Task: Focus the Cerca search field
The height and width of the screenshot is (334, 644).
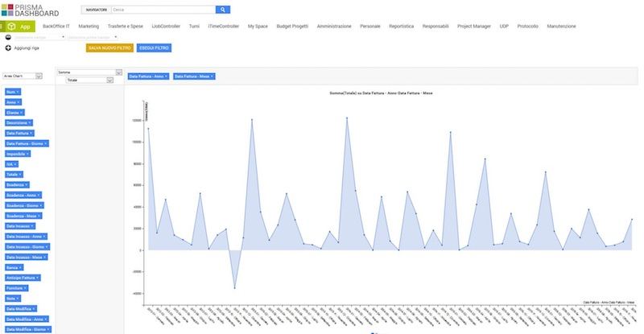Action: [x=163, y=10]
